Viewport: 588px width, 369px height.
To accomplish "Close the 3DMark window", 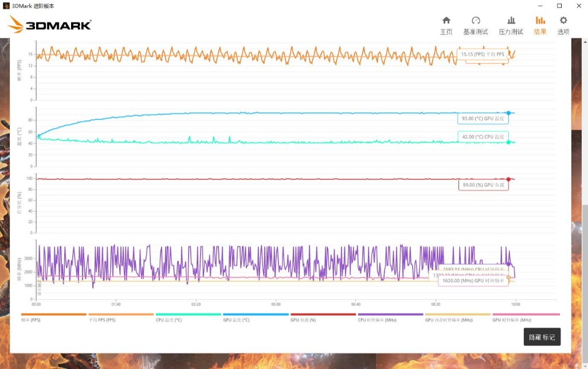I will click(x=579, y=6).
